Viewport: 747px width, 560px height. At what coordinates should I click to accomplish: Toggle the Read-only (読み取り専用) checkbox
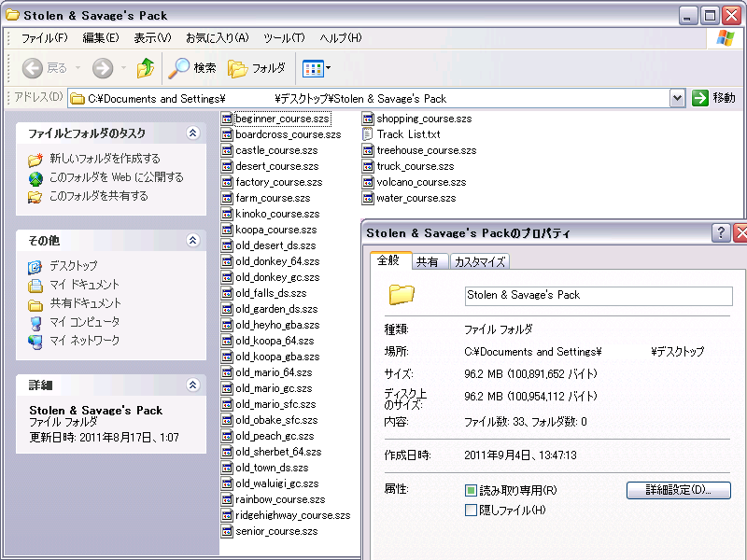click(471, 490)
